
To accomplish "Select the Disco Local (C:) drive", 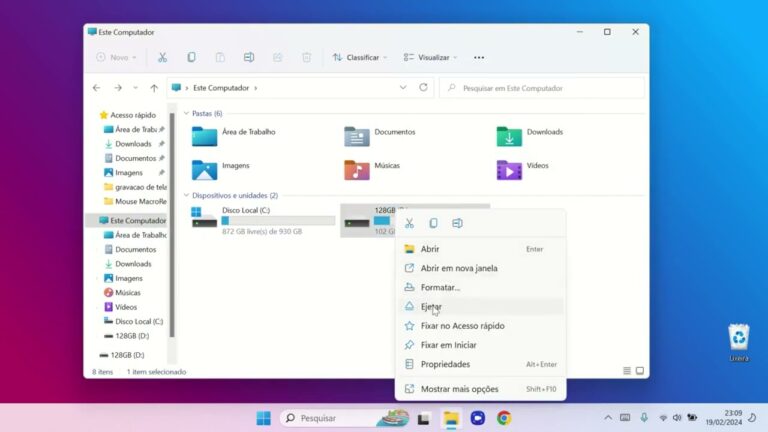I will [263, 220].
